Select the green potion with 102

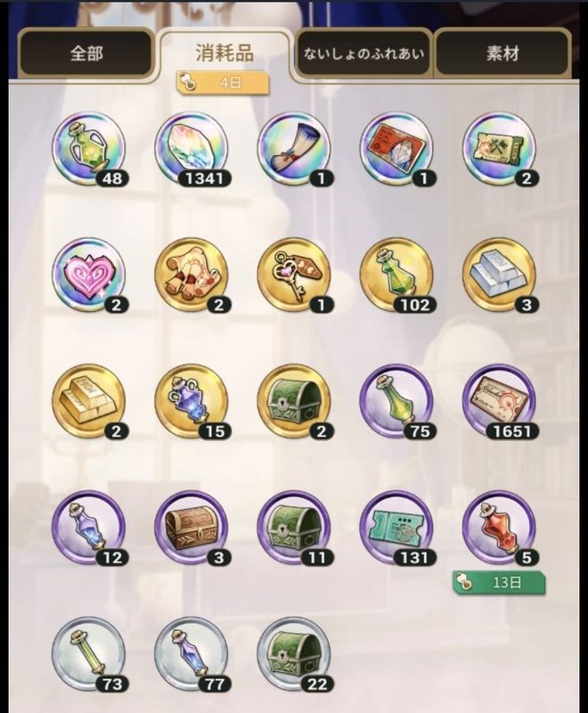coord(396,275)
